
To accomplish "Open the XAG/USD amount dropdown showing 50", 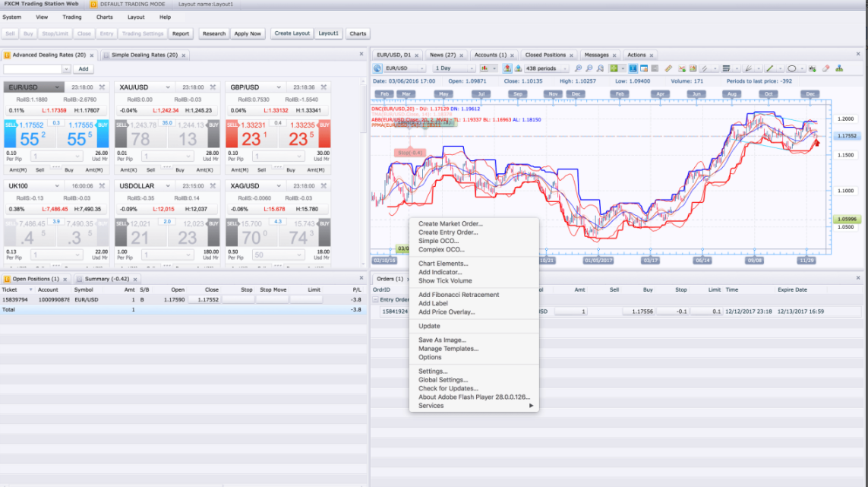I will click(x=299, y=255).
